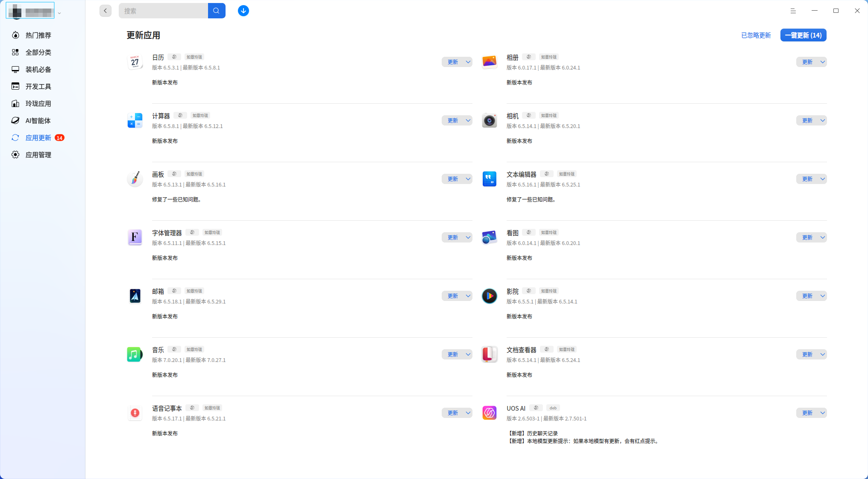Expand update dropdown arrow for 音乐
The image size is (868, 479).
pyautogui.click(x=468, y=354)
